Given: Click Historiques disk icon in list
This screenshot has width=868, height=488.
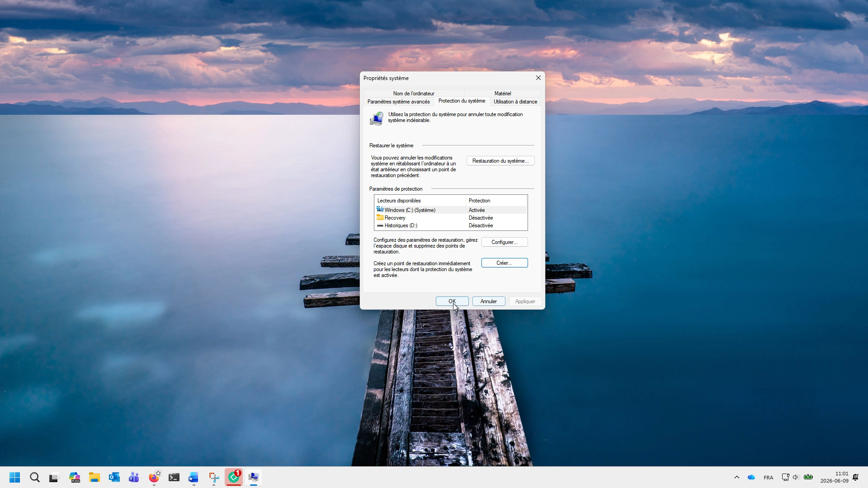Looking at the screenshot, I should tap(380, 225).
